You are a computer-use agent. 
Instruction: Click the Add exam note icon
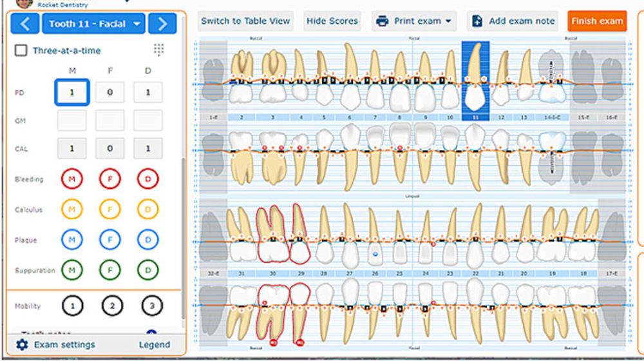477,21
